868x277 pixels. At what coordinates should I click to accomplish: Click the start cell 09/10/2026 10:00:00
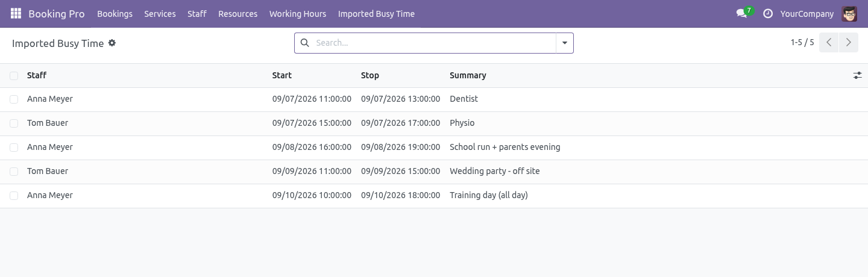(x=312, y=195)
